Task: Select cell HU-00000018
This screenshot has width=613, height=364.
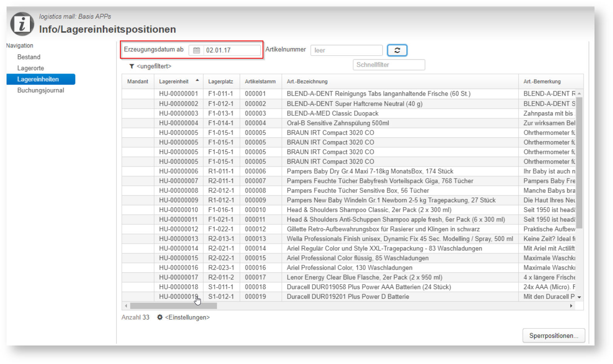Action: tap(179, 287)
